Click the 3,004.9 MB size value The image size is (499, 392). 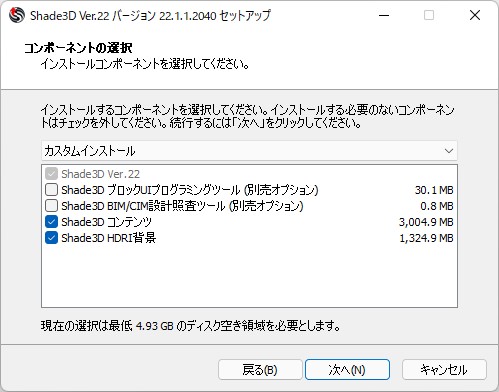(426, 222)
